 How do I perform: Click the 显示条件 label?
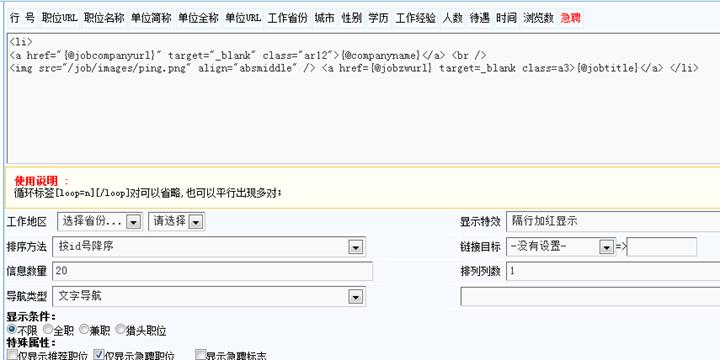tap(31, 317)
